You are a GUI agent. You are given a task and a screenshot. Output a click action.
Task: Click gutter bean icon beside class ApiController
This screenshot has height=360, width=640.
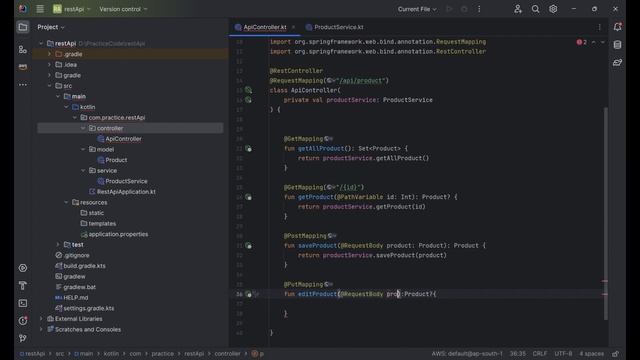(x=249, y=90)
